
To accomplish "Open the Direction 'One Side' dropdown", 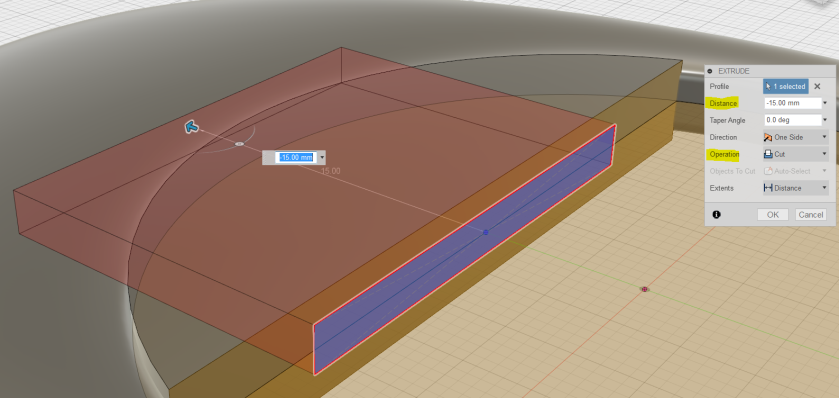I will coord(796,137).
